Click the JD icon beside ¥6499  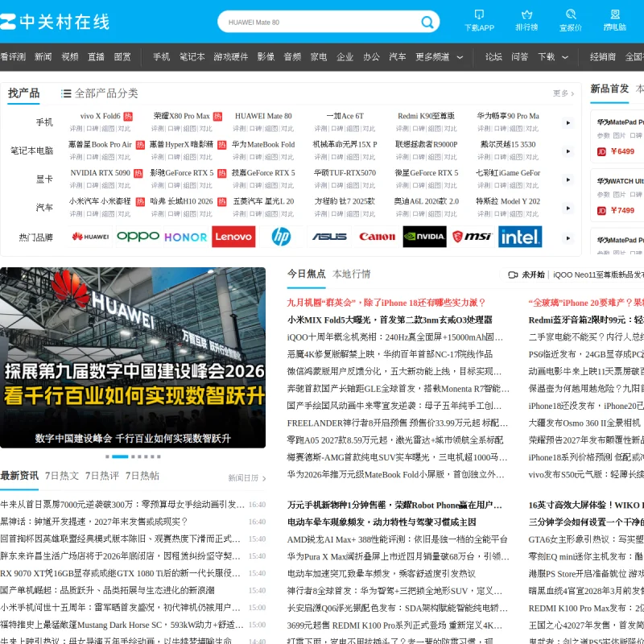click(x=601, y=151)
